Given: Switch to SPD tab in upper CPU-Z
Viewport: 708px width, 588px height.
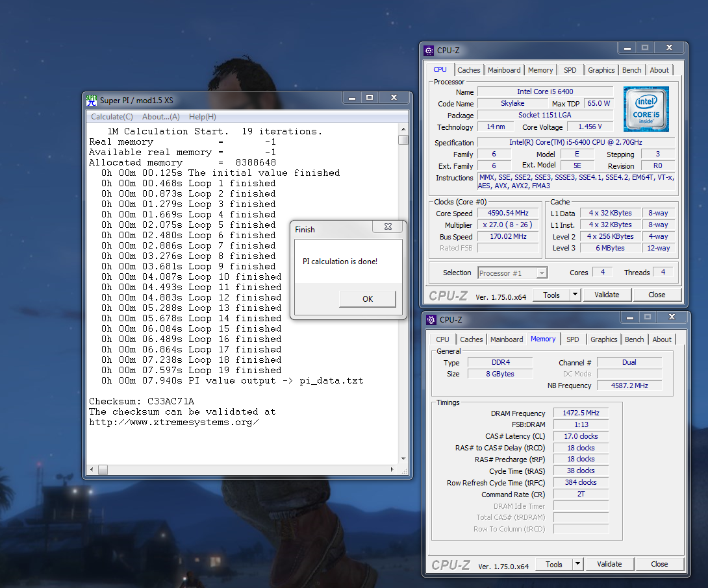Looking at the screenshot, I should point(570,70).
